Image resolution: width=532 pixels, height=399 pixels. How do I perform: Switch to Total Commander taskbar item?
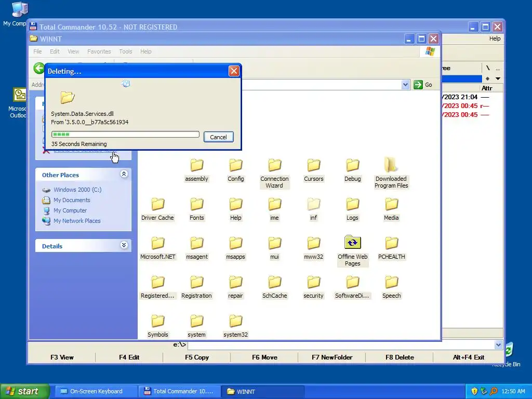tap(179, 391)
